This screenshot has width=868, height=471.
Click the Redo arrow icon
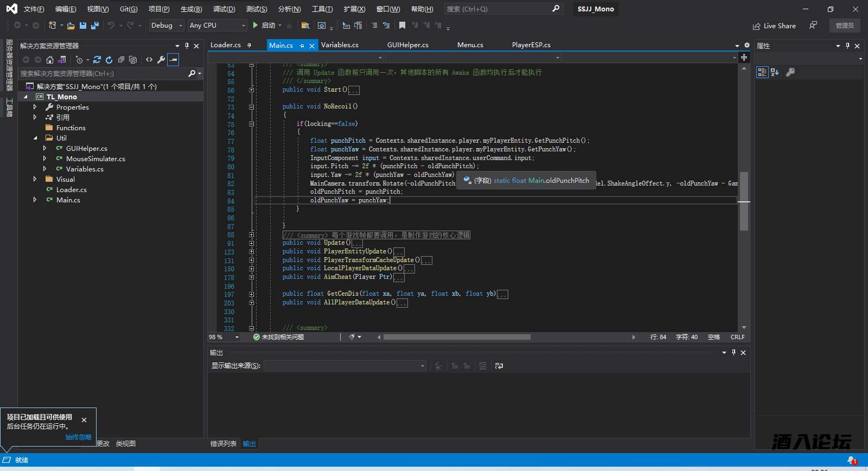pos(130,26)
